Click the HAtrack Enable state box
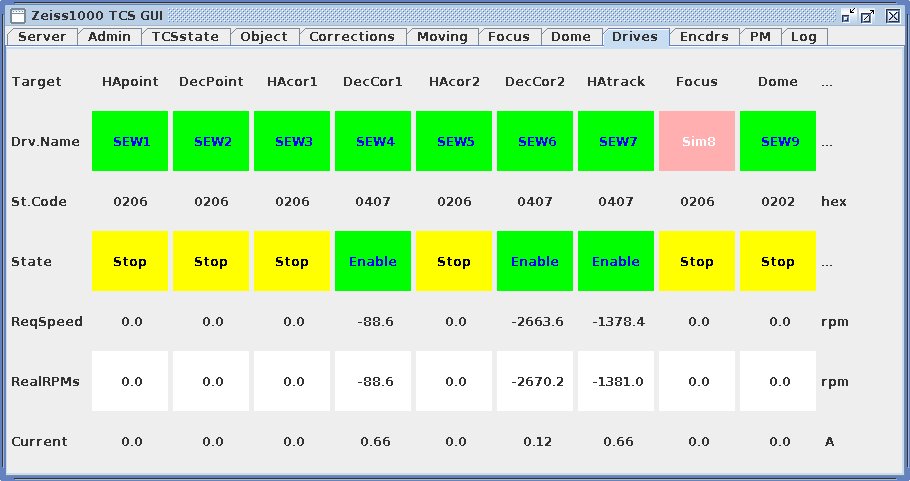The image size is (910, 481). click(x=616, y=261)
